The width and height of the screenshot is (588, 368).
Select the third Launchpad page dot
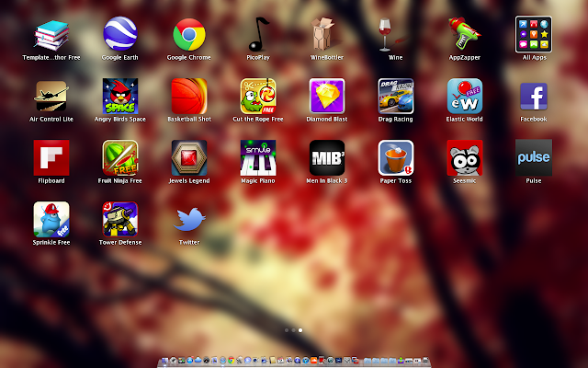[x=300, y=330]
